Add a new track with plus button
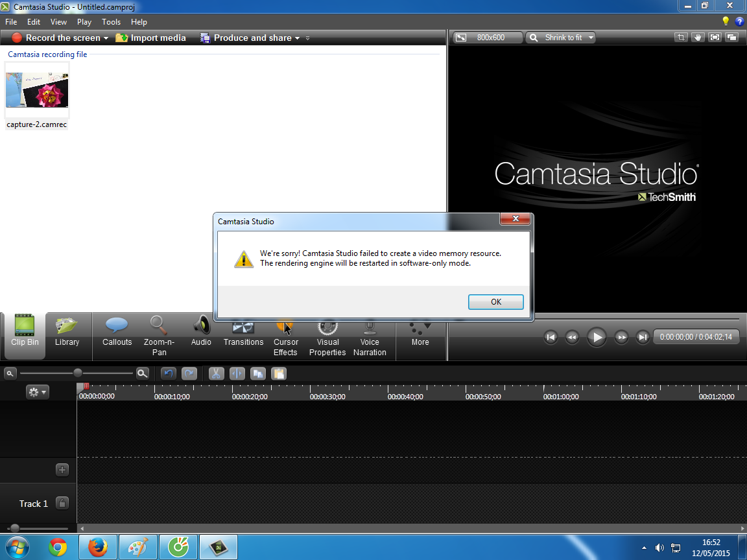This screenshot has height=560, width=747. 62,469
